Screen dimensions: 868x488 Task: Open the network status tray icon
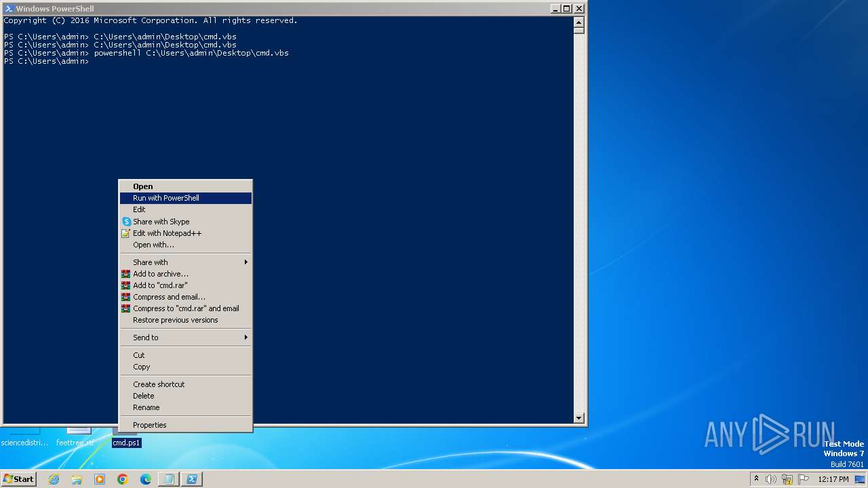coord(787,479)
